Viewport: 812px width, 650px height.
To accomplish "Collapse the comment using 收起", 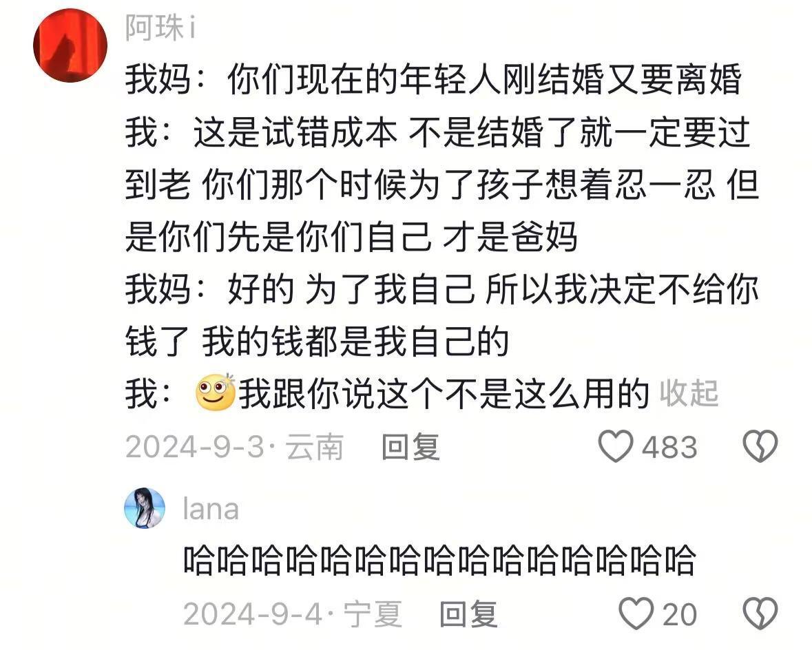I will (689, 393).
